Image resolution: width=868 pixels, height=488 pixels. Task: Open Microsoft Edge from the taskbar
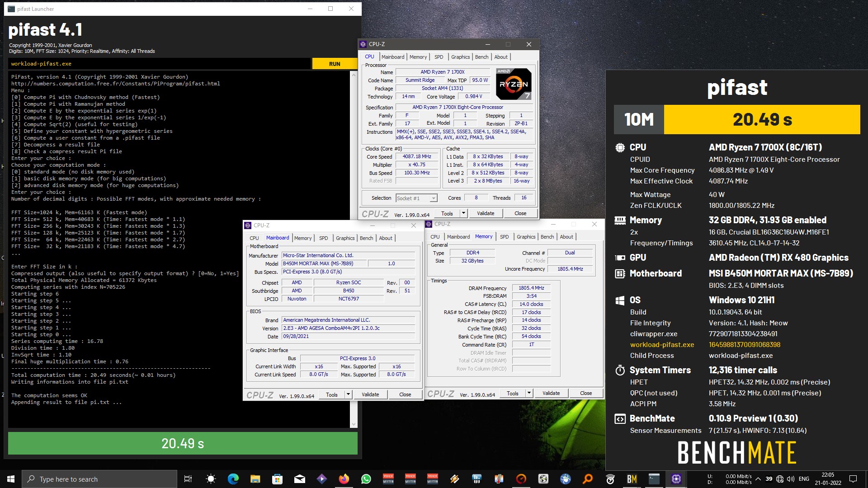click(233, 479)
